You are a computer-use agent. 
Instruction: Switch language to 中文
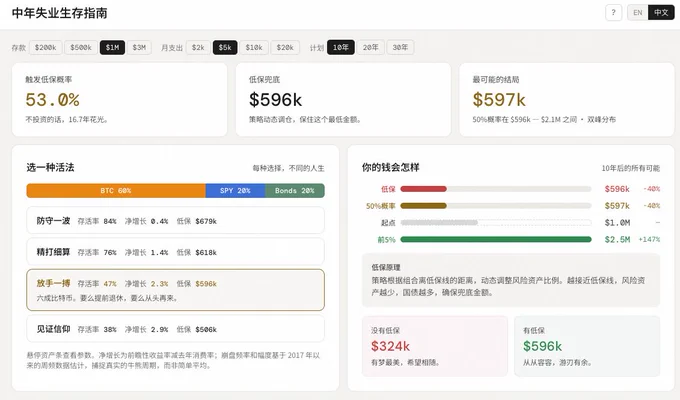tap(661, 13)
